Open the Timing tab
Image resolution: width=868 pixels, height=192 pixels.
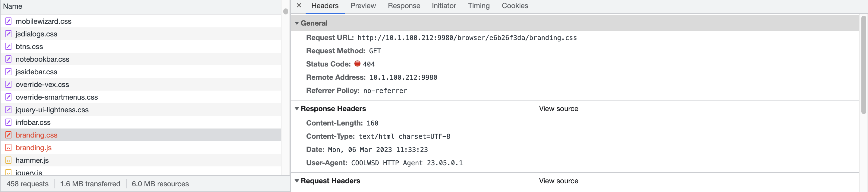479,5
